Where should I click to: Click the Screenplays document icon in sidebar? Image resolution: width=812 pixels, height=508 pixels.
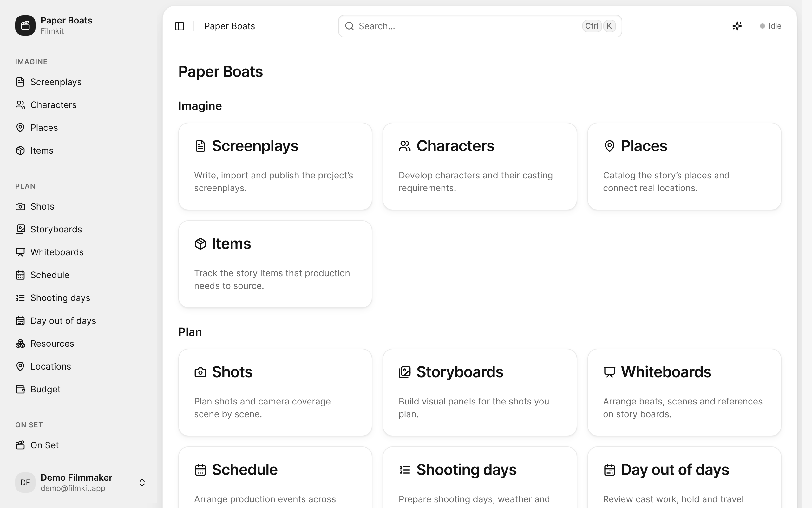pos(20,82)
